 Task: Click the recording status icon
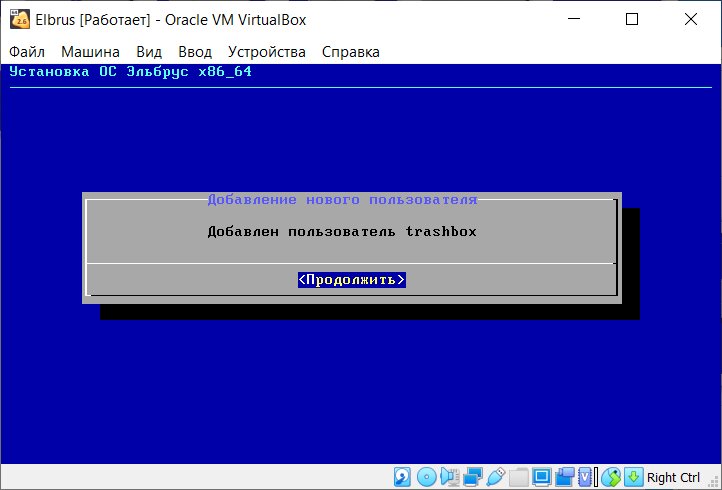point(565,477)
